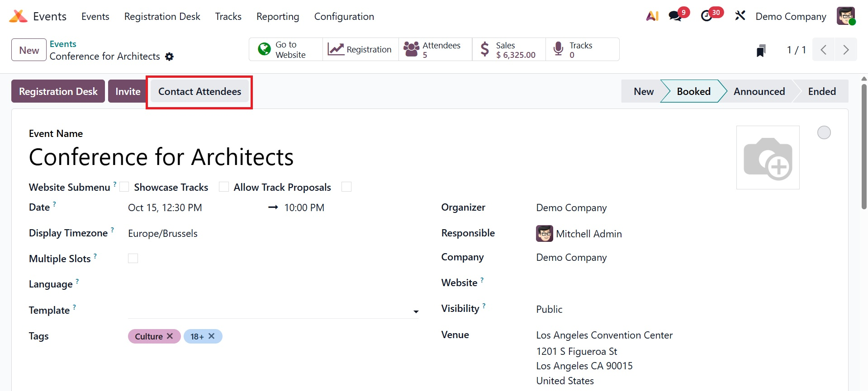Open the activities clock icon

coord(706,16)
